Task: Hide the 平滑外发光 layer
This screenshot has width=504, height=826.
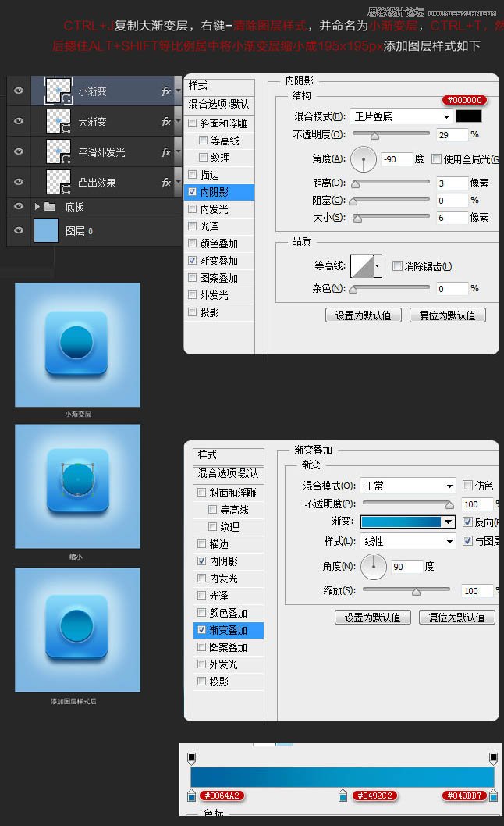Action: pos(19,151)
